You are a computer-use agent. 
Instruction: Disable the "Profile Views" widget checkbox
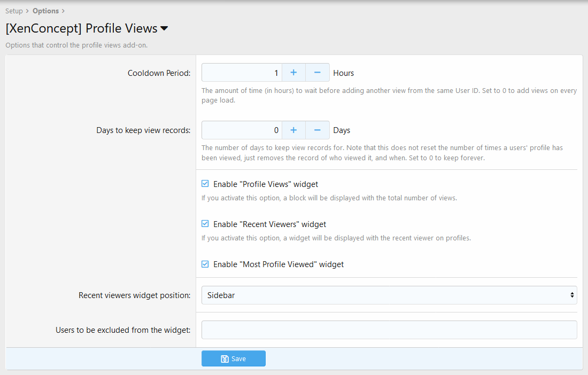(x=205, y=184)
